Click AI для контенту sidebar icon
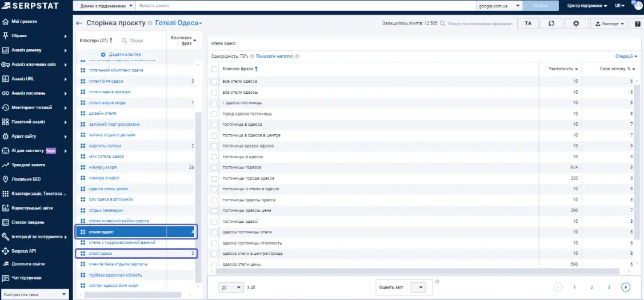644x300 pixels. (5, 150)
